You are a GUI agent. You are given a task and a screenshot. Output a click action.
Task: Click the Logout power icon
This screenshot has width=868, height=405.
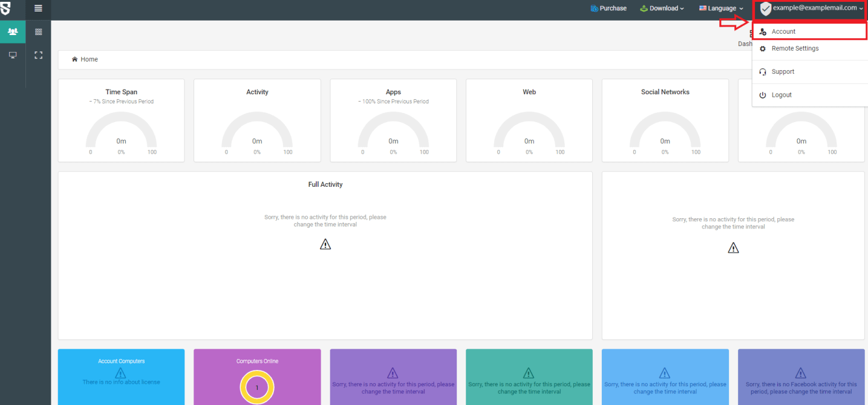click(x=763, y=95)
